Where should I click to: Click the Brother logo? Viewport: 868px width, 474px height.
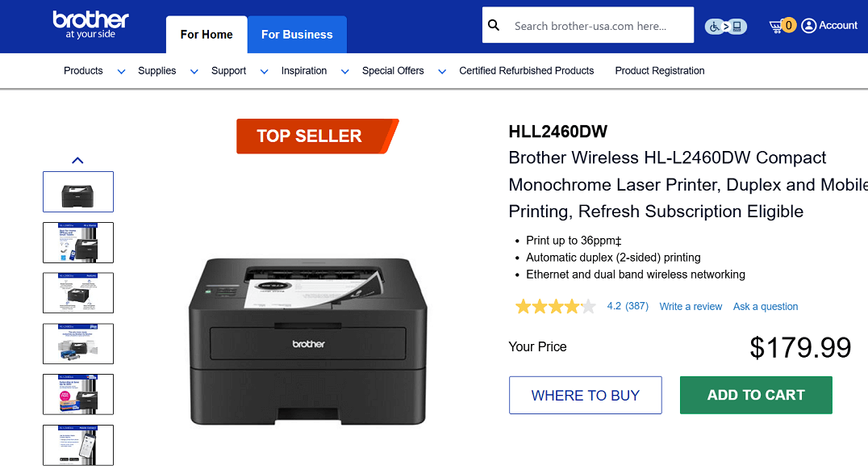(90, 24)
